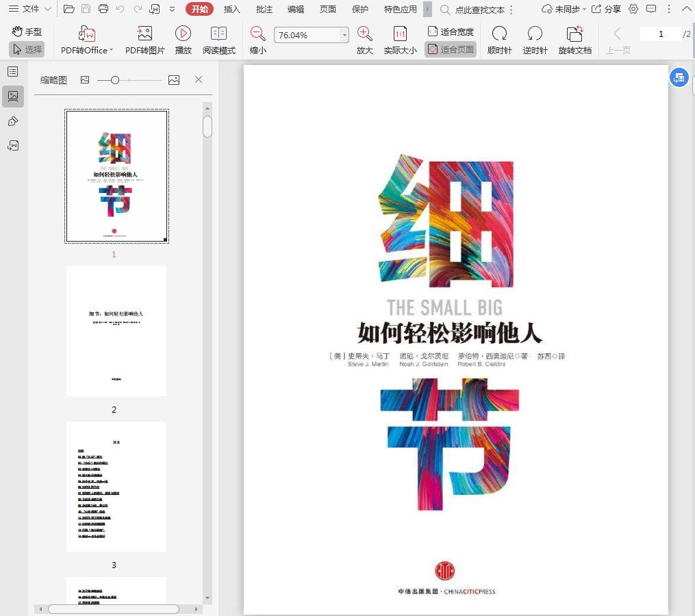Rotate page 逆时针 counterclockwise
Image resolution: width=695 pixels, height=616 pixels.
(x=535, y=34)
